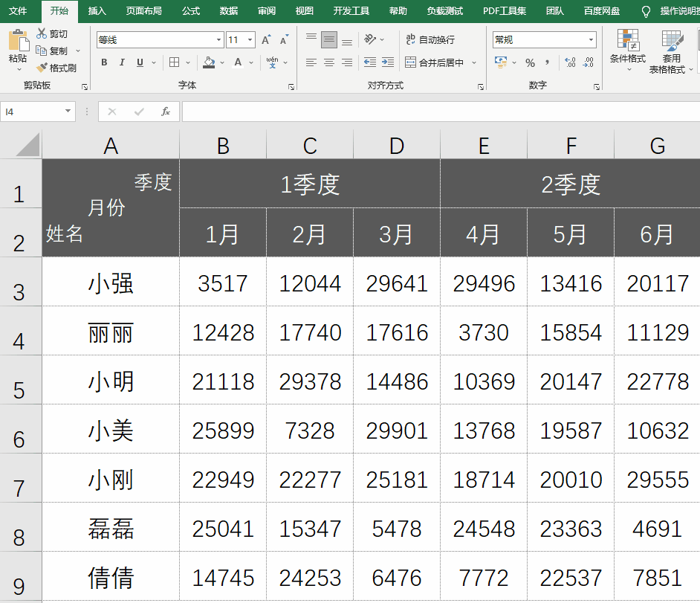Expand font color dropdown arrow

click(251, 63)
